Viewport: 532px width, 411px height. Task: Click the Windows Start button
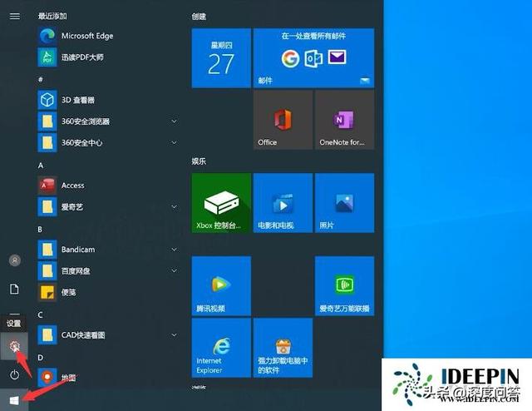pyautogui.click(x=14, y=400)
